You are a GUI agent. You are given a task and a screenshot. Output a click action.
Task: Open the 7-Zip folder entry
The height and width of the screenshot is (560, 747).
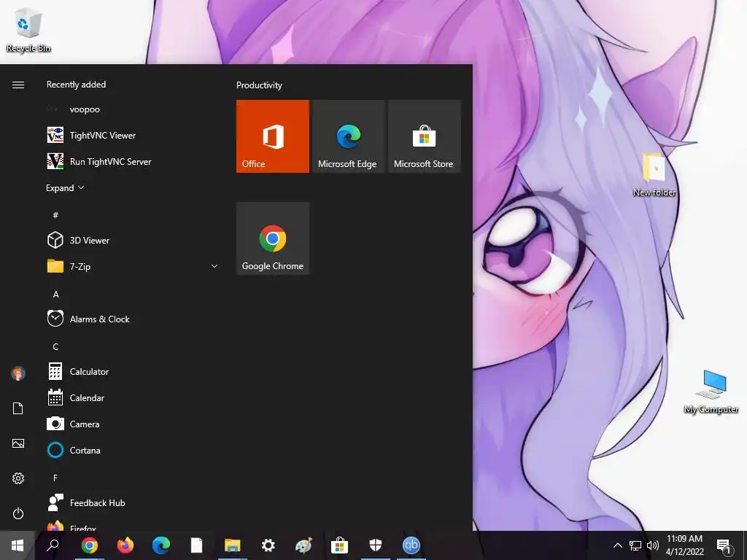(133, 266)
